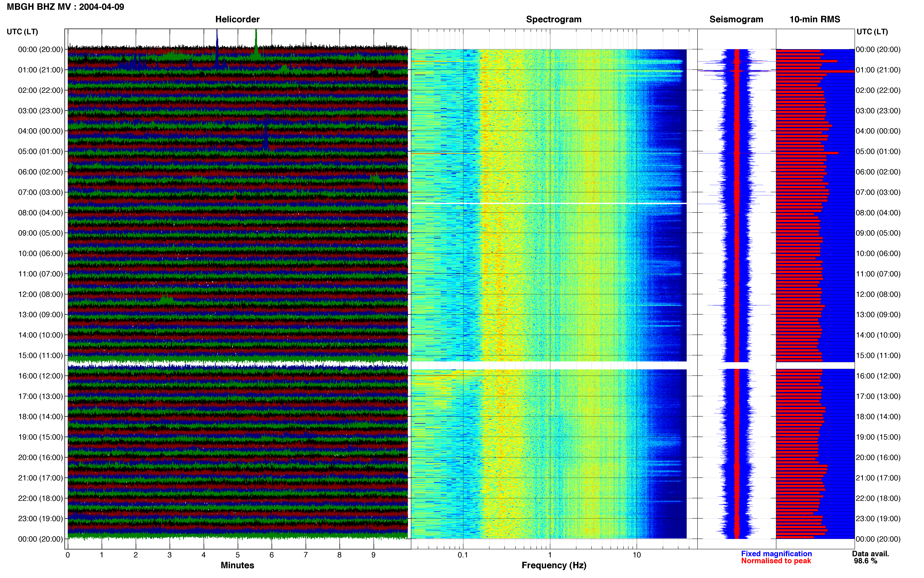Click minute tick label '0' on helicorder axis

pos(68,555)
